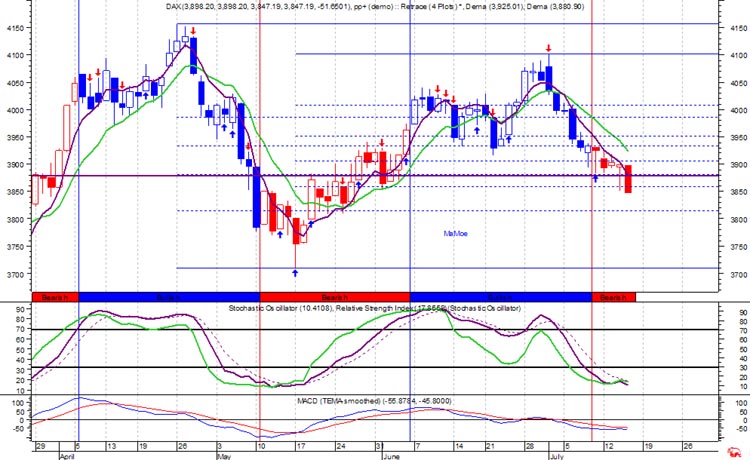
Task: Click date label 29 on the time axis
Action: [41, 447]
